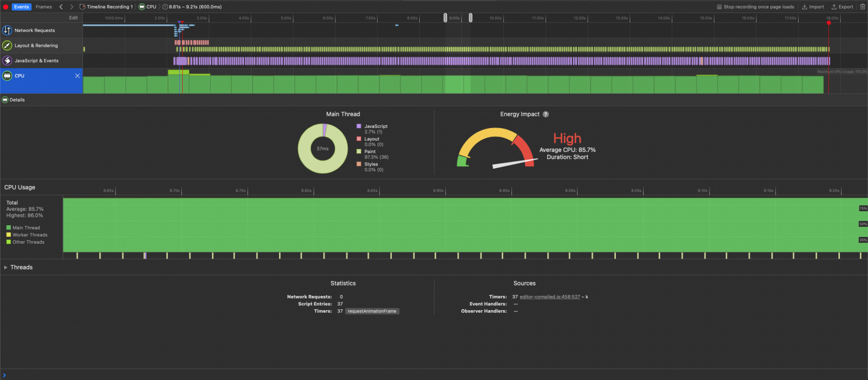868x380 pixels.
Task: Click the Main Thread donut chart center
Action: pos(322,149)
